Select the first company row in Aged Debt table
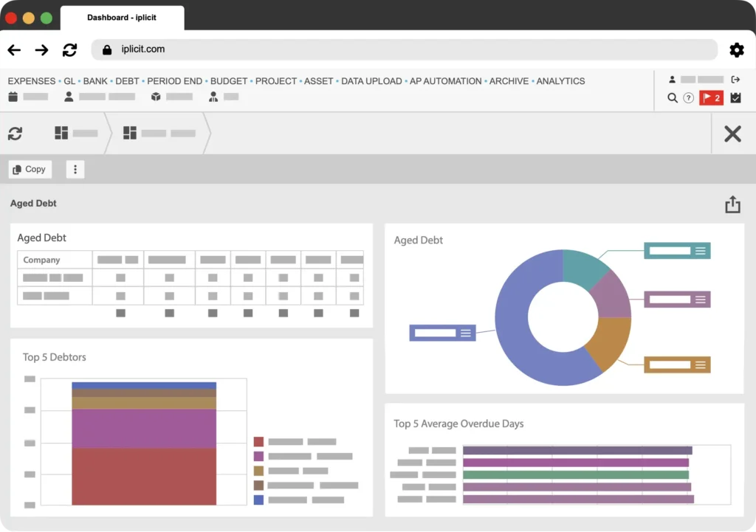This screenshot has height=532, width=756. pos(190,277)
